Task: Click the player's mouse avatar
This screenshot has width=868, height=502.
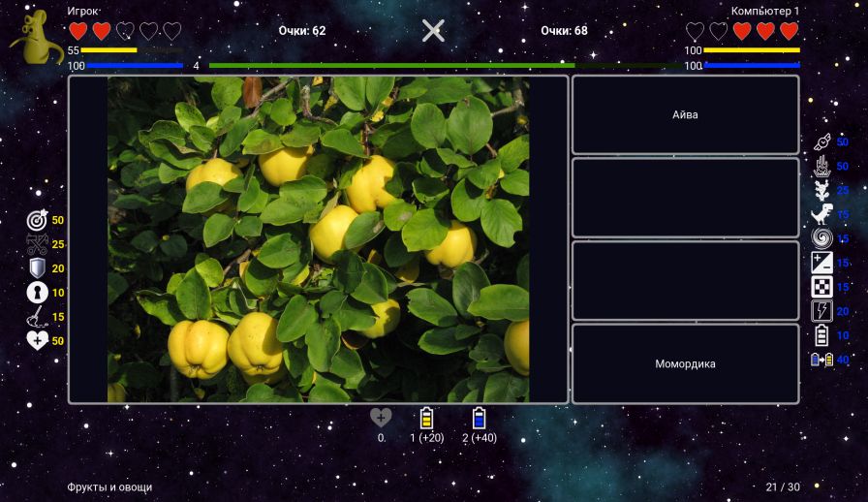Action: tap(34, 41)
